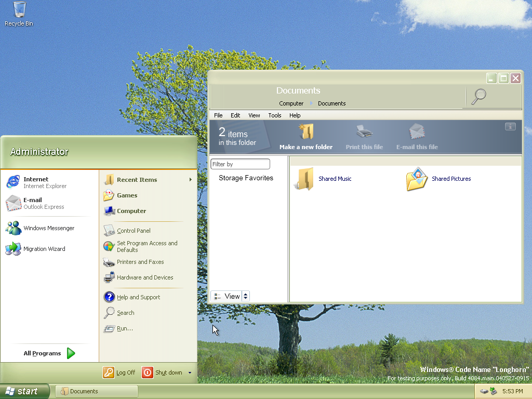
Task: Open Control Panel from Start menu
Action: pyautogui.click(x=134, y=231)
